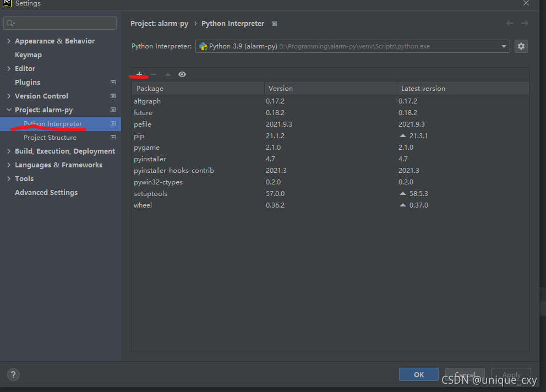
Task: Focus the settings search field
Action: tap(60, 23)
